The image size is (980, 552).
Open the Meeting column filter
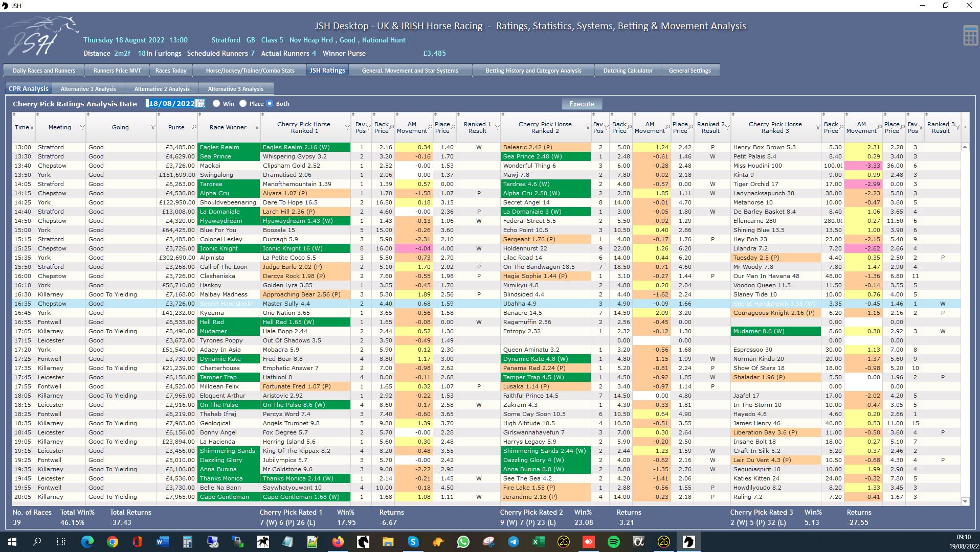point(82,127)
